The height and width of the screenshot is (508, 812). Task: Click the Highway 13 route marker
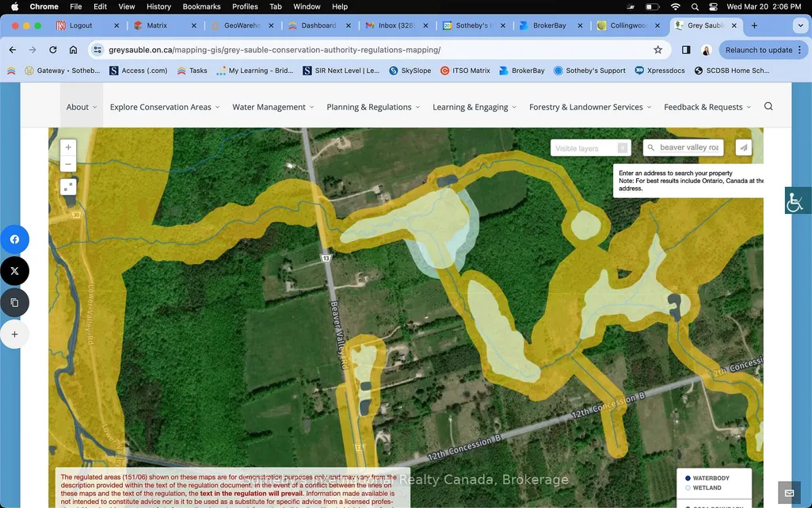(x=326, y=258)
